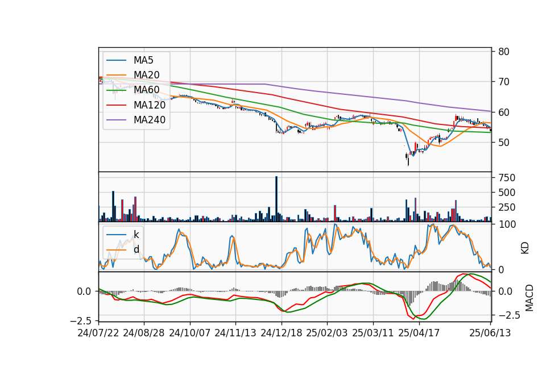Click the price axis value 80
The image size is (546, 392).
point(504,52)
